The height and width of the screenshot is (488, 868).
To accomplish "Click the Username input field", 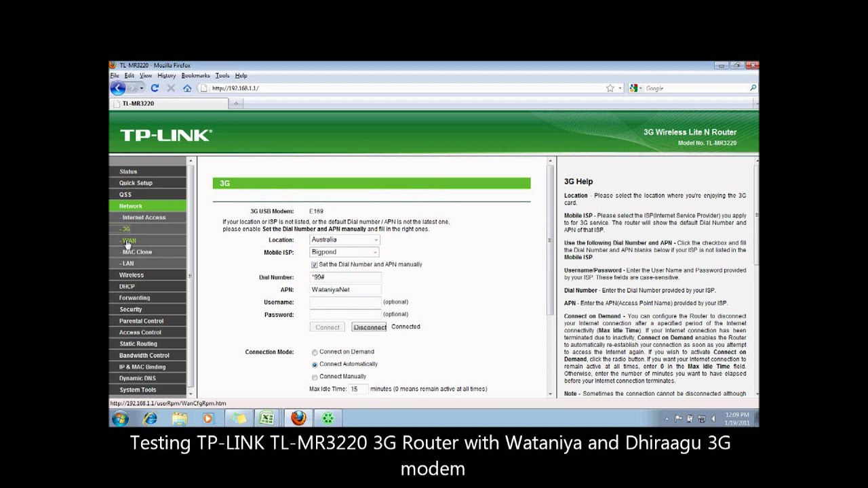I will click(345, 302).
